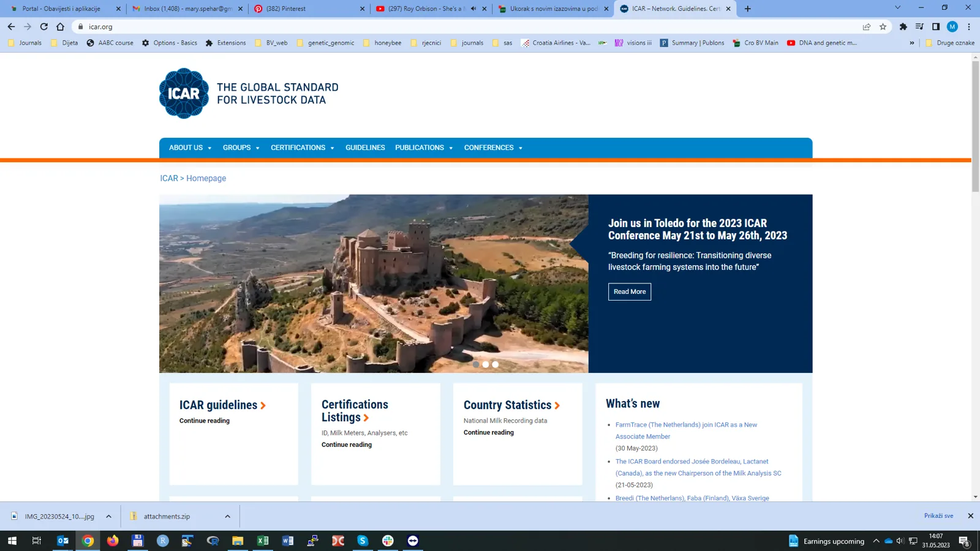This screenshot has height=551, width=980.
Task: Open the profile avatar M
Action: (952, 27)
